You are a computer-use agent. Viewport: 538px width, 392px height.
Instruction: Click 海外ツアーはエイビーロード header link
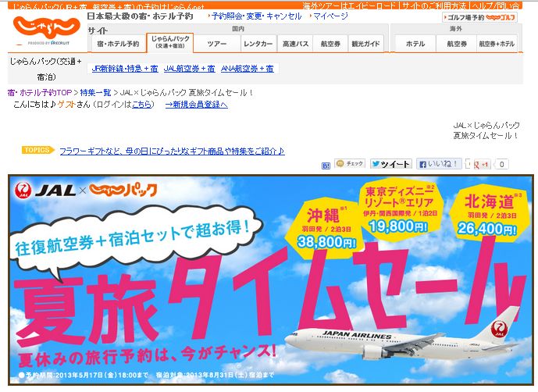(x=349, y=5)
